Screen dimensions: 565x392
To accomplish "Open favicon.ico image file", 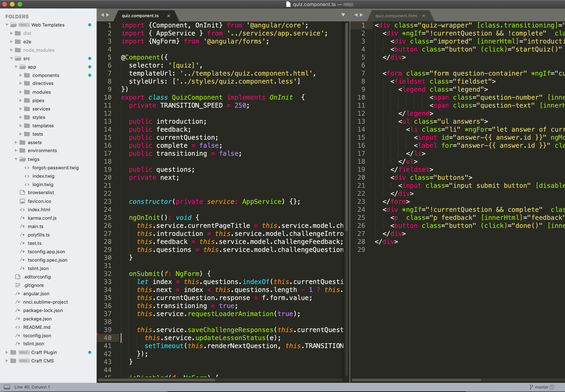I will coord(39,201).
